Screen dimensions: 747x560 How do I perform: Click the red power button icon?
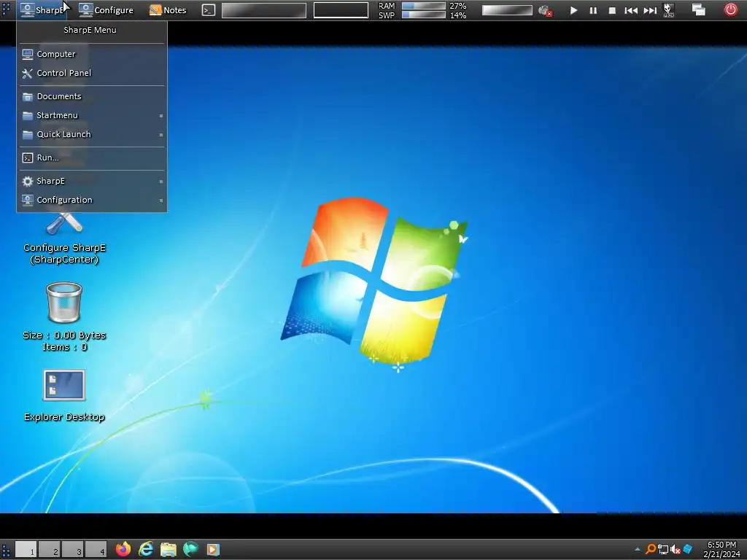tap(730, 9)
